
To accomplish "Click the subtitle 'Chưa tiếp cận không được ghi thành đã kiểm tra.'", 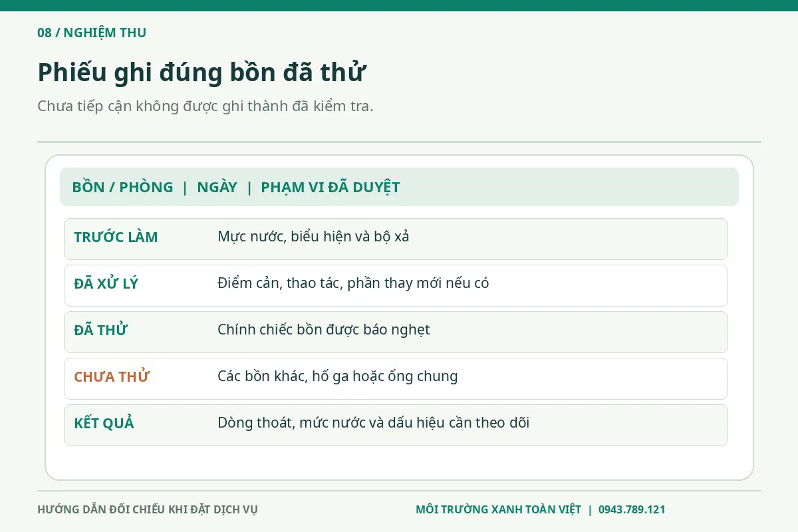I will pyautogui.click(x=205, y=106).
